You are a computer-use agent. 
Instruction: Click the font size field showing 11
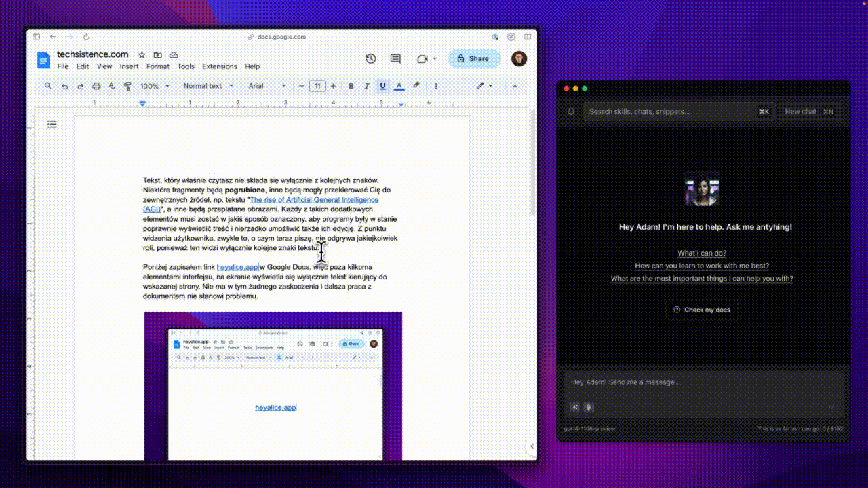pyautogui.click(x=317, y=86)
